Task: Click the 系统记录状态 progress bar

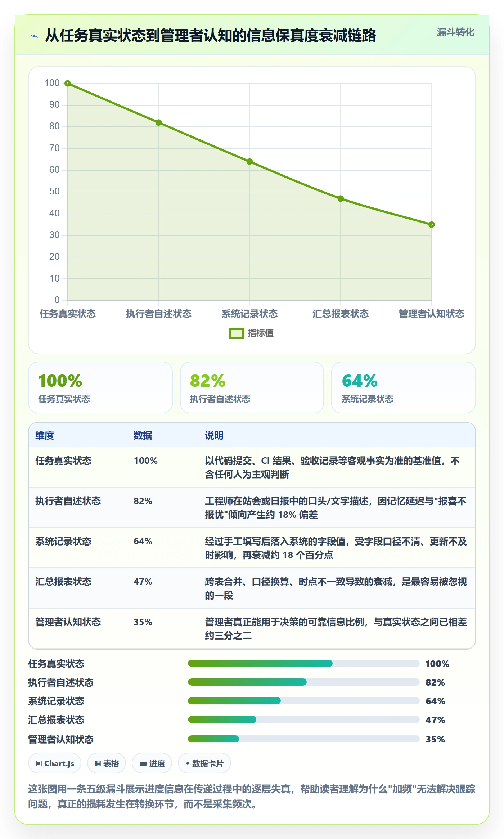Action: (x=303, y=701)
